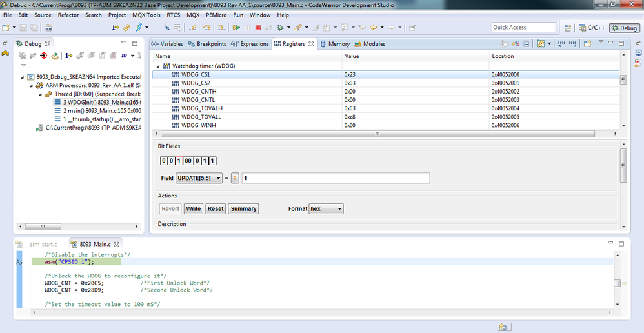Open the Registers view menu triangle
This screenshot has width=644, height=333.
601,41
